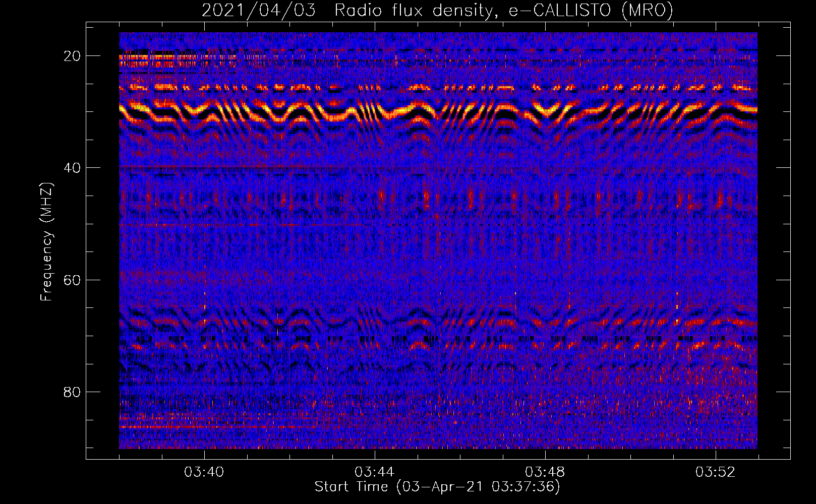Click the frequency tick label '60'
Image resolution: width=816 pixels, height=504 pixels.
pos(72,280)
